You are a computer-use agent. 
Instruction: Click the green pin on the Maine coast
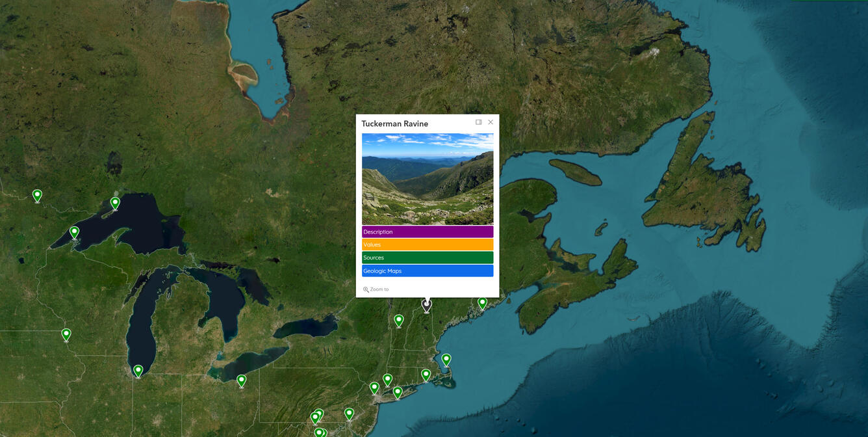(x=482, y=302)
